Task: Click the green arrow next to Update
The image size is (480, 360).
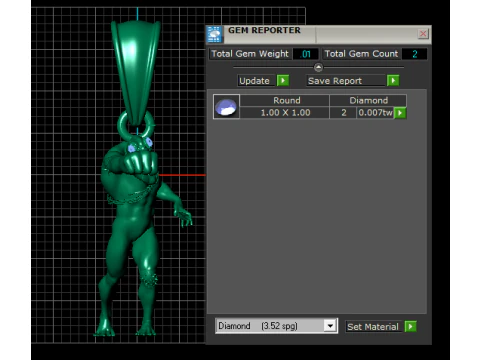Action: 283,81
